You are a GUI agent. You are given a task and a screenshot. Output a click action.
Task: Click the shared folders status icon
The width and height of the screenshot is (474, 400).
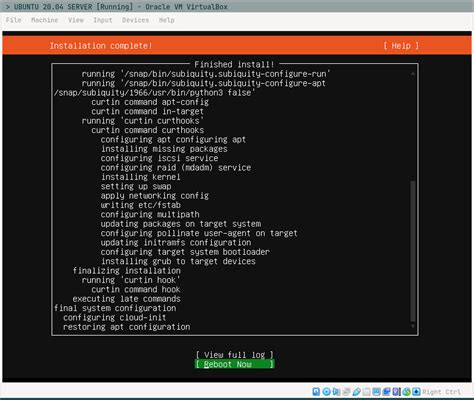366,392
